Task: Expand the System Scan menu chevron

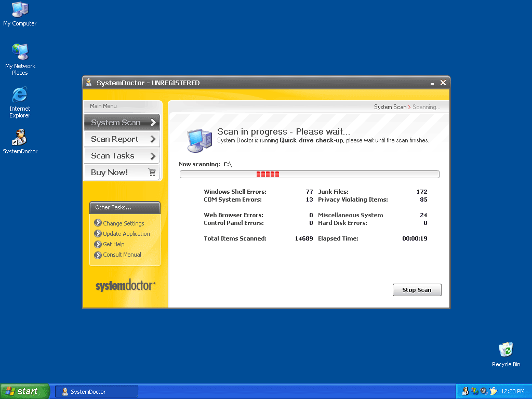Action: (153, 123)
